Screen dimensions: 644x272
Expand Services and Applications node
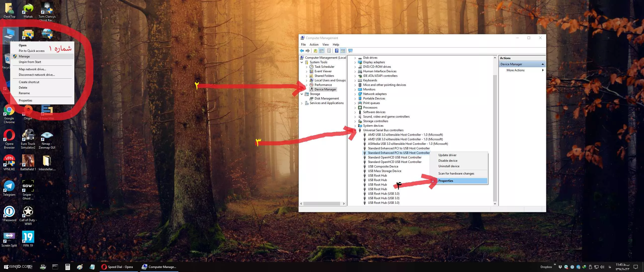coord(302,103)
